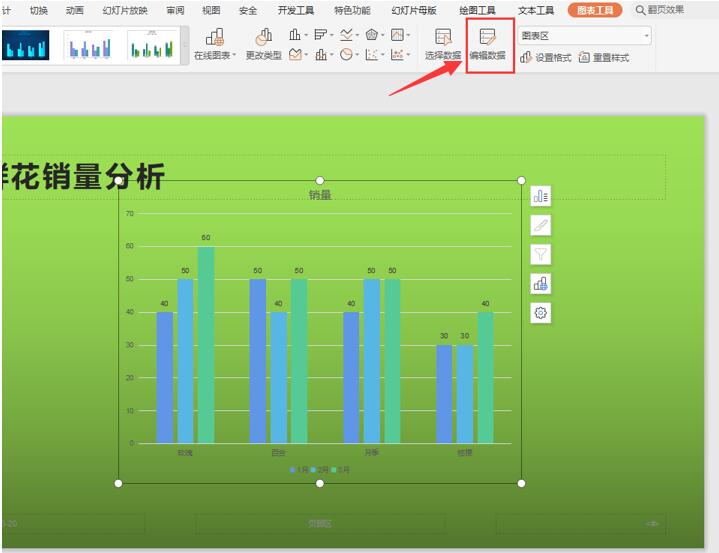Select the tallest green bar valued 60
This screenshot has height=553, width=719.
[206, 345]
